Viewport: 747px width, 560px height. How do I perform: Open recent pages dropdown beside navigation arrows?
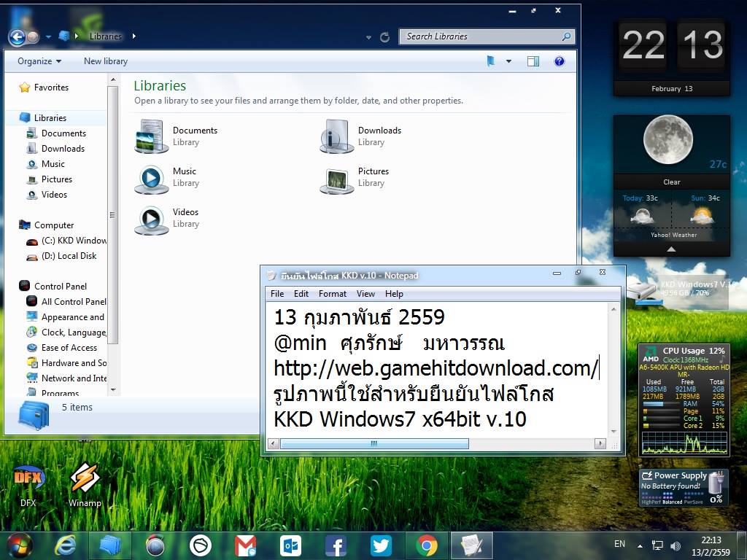pyautogui.click(x=48, y=36)
